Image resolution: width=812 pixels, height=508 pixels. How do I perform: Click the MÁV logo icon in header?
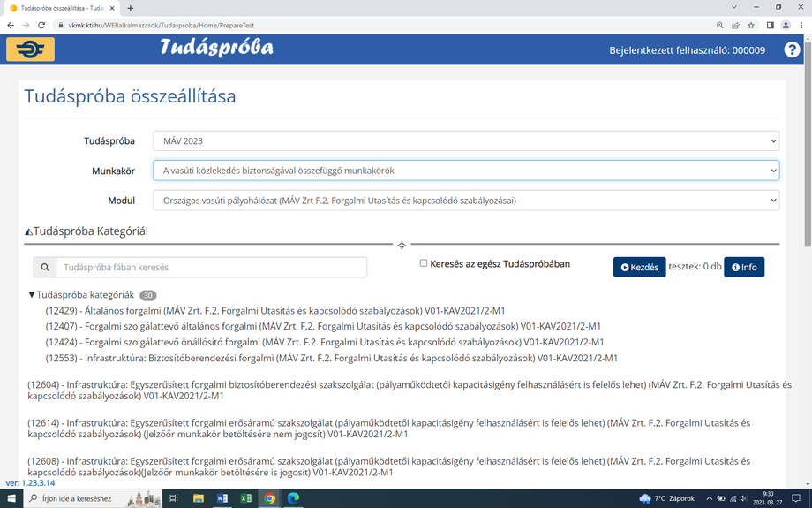(x=30, y=49)
